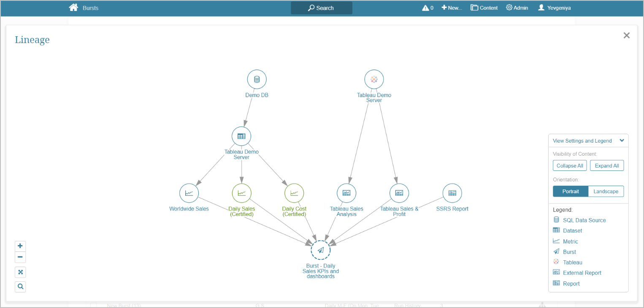The height and width of the screenshot is (308, 644).
Task: Close the Lineage dialog
Action: click(x=627, y=35)
